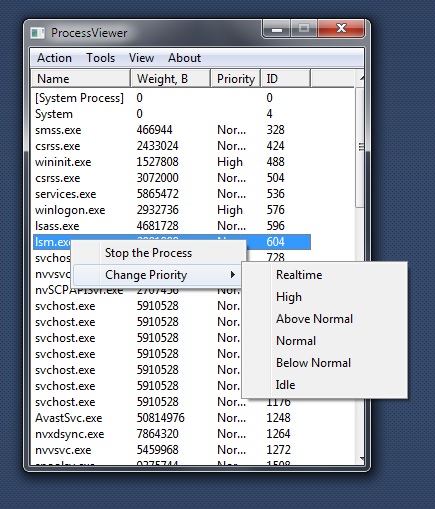Screen dimensions: 435x509
Task: Expand the Change Priority submenu arrow
Action: tap(233, 275)
